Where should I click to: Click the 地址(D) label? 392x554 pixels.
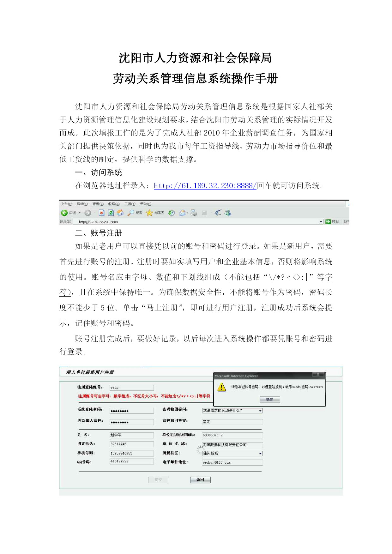(66, 222)
